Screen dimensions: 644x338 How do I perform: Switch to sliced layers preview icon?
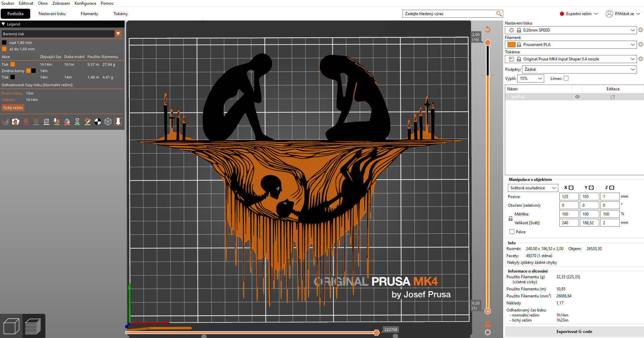(33, 326)
